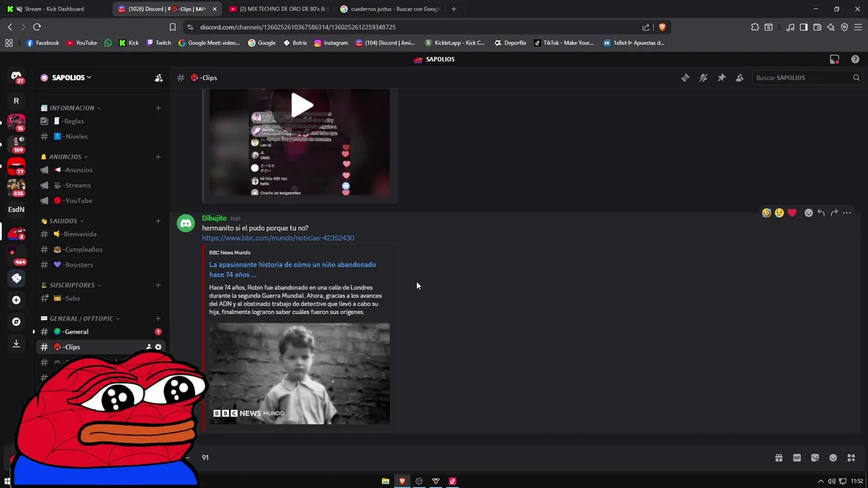Open the bbc.com noticias link
The image size is (868, 488).
278,238
